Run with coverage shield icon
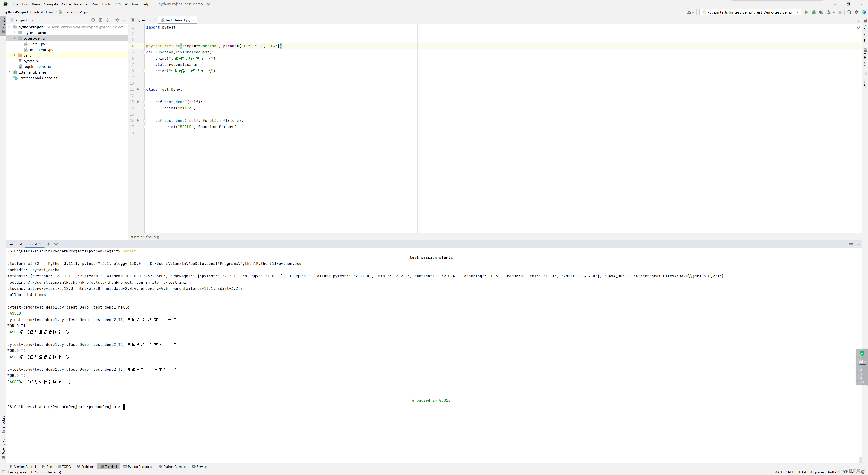Image resolution: width=868 pixels, height=475 pixels. (821, 12)
